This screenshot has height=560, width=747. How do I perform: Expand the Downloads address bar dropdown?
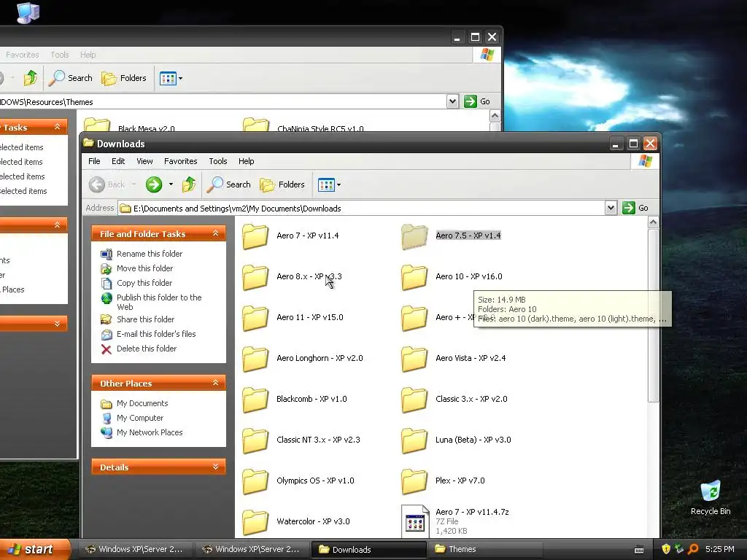pos(611,208)
